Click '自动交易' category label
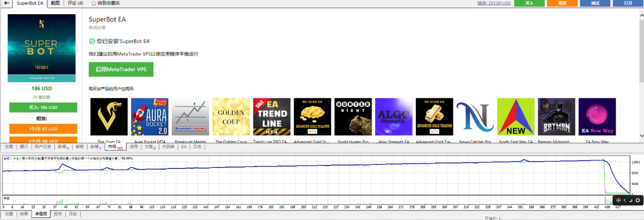Viewport: 644px width, 220px height. [x=97, y=28]
